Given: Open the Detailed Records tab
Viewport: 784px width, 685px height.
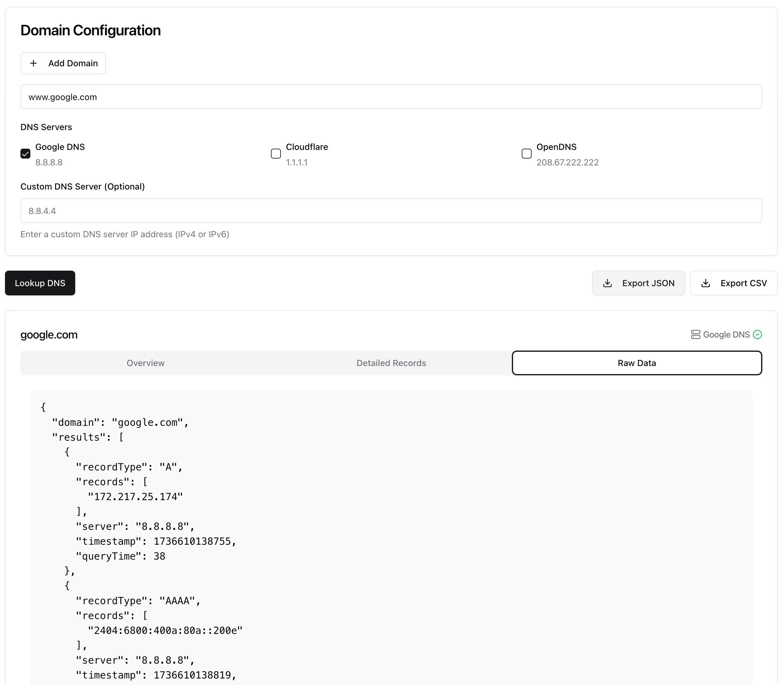Looking at the screenshot, I should coord(391,363).
